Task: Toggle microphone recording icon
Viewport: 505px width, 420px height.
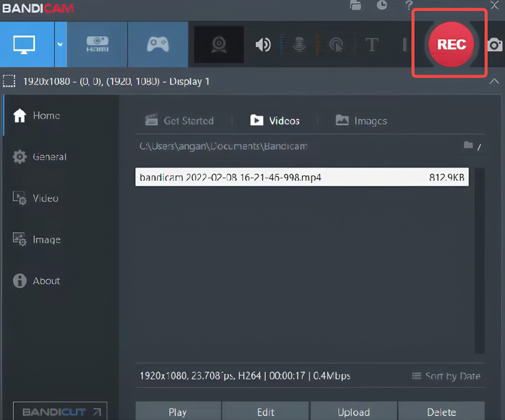Action: [299, 44]
